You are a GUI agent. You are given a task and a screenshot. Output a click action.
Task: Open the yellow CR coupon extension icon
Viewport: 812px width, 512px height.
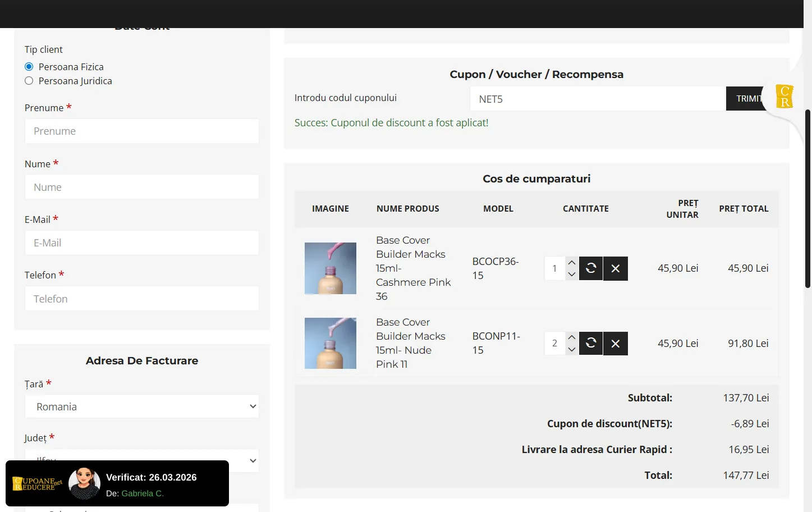784,96
